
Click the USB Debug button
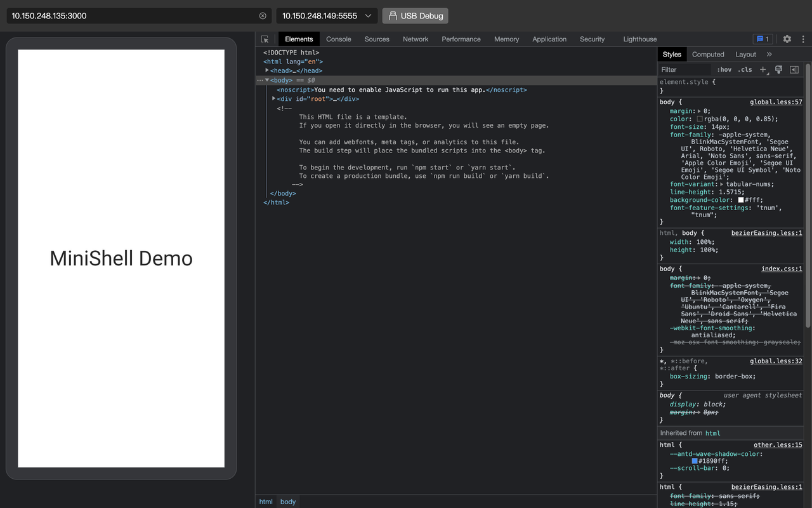[x=415, y=16]
